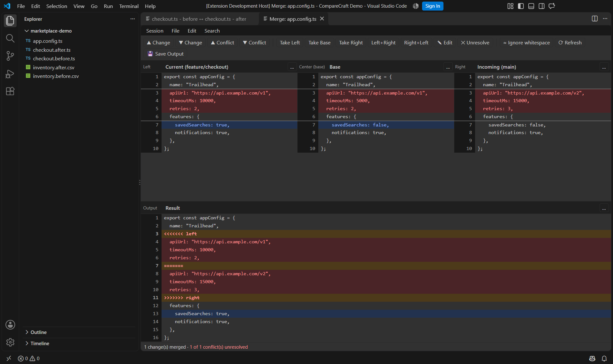Screen dimensions: 613x364
Task: Close the Merge: app.config.ts tab
Action: [x=322, y=19]
